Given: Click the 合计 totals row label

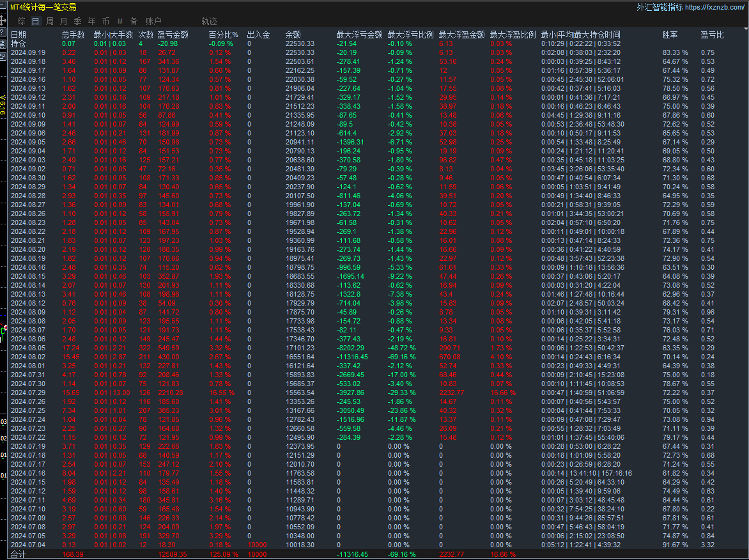Looking at the screenshot, I should pos(19,554).
